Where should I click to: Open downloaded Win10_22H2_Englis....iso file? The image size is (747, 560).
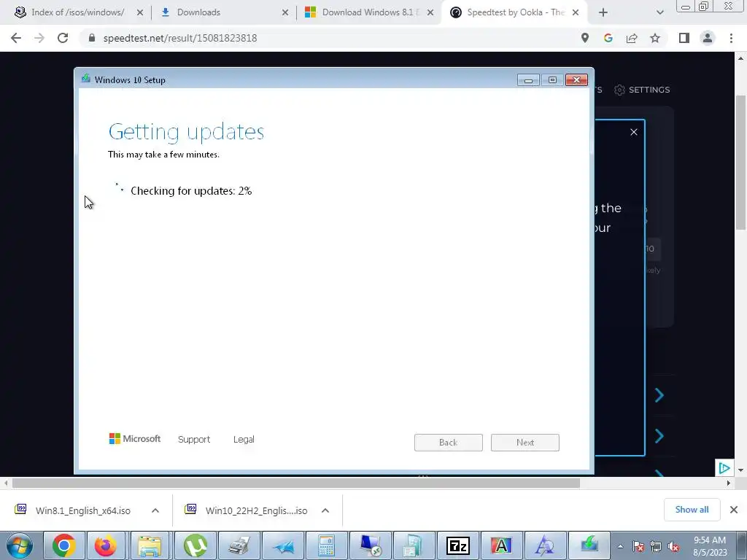(256, 510)
